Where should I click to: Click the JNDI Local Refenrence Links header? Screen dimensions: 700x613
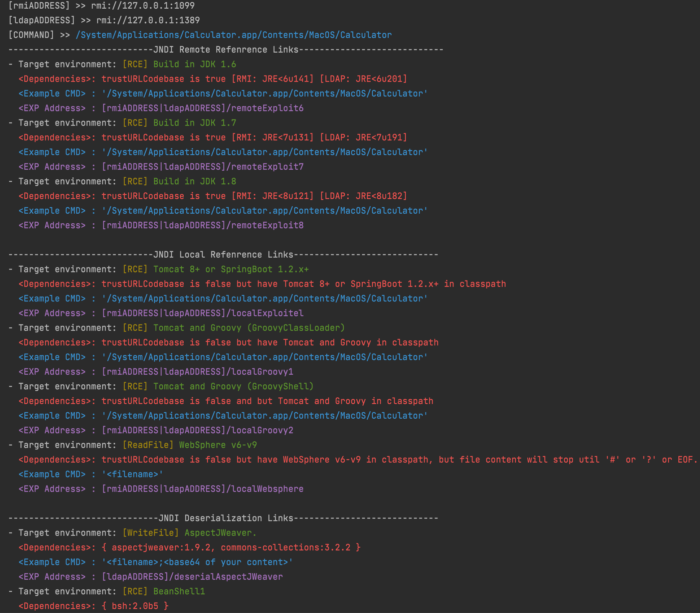(x=223, y=255)
